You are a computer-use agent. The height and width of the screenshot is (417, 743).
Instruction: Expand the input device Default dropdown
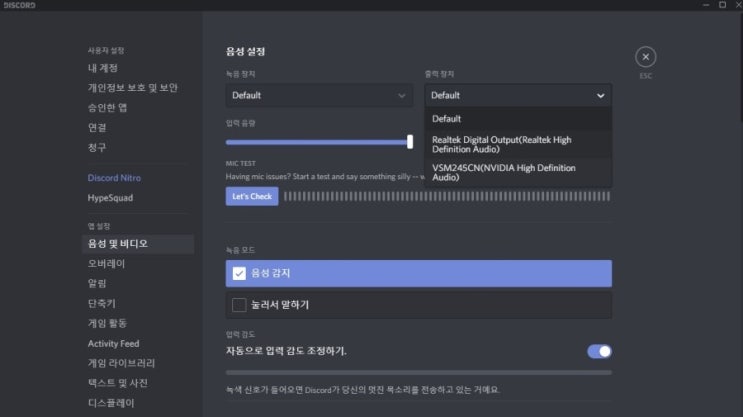tap(319, 96)
